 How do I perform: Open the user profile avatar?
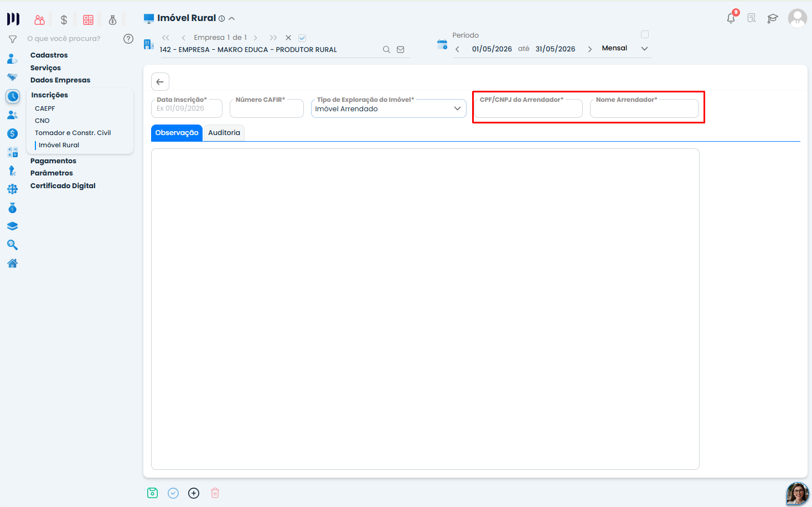[x=798, y=18]
